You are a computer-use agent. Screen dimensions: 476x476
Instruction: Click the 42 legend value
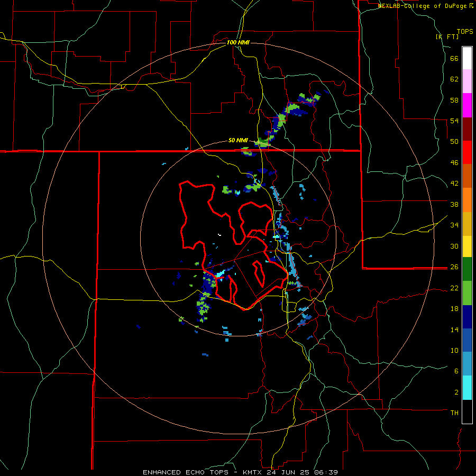[454, 183]
